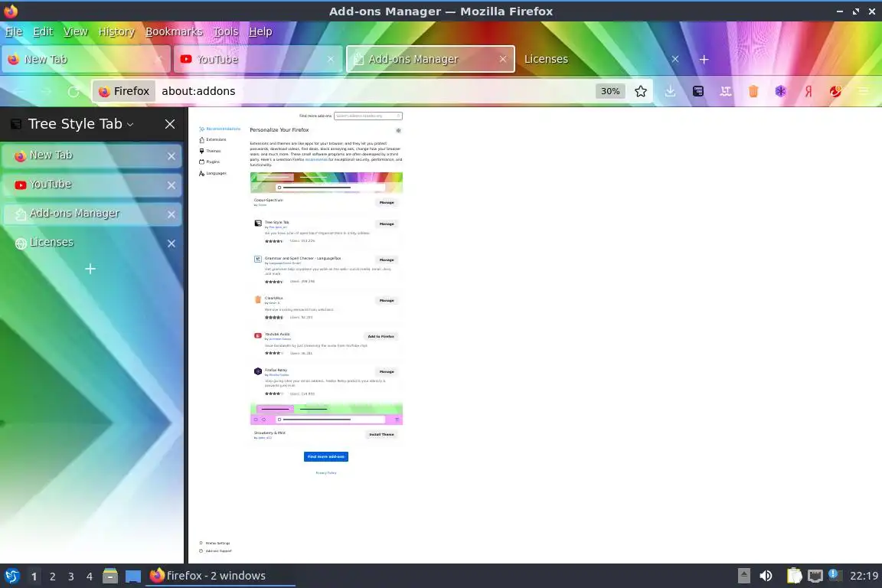Open the Bookmarks menu
This screenshot has width=882, height=588.
(174, 31)
